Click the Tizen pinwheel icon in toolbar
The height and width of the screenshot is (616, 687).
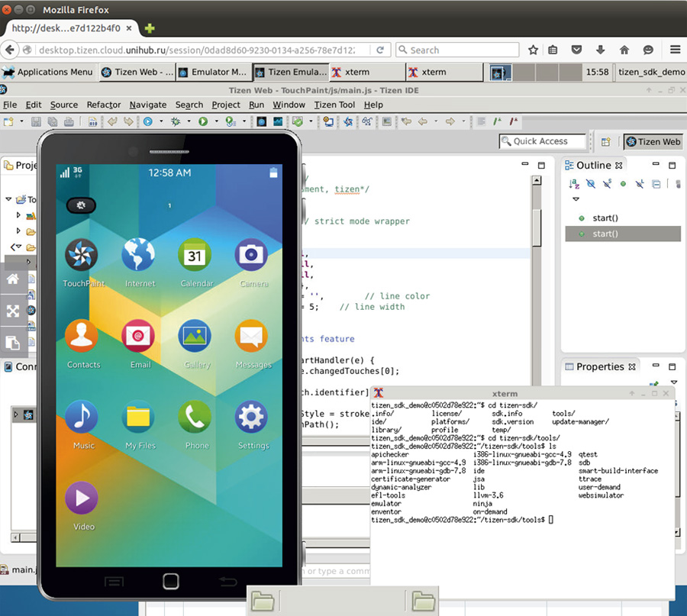click(348, 121)
